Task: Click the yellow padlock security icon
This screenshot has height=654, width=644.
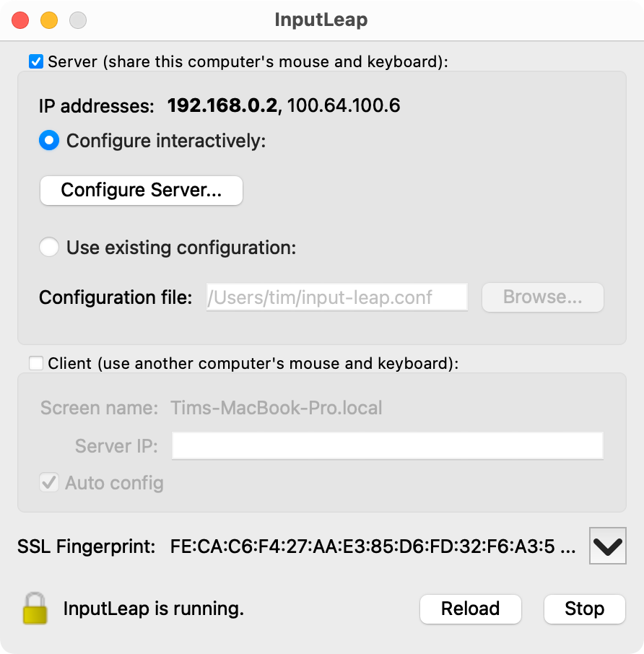Action: [34, 609]
